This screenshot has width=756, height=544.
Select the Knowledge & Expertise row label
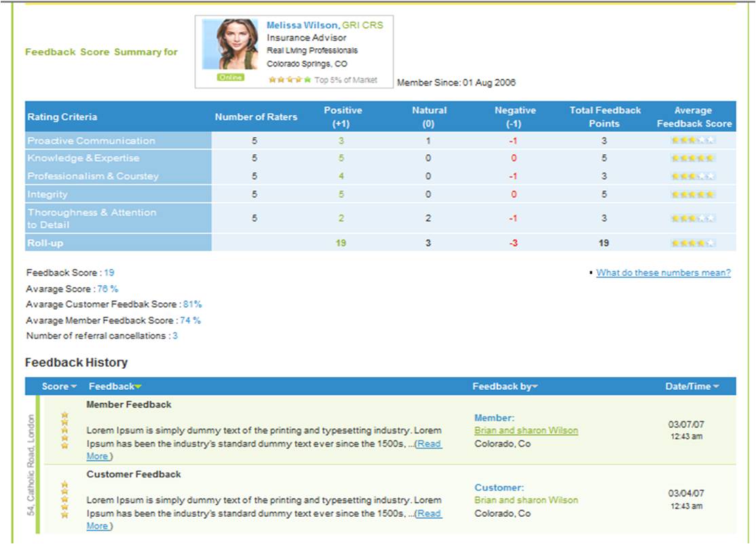tap(83, 158)
